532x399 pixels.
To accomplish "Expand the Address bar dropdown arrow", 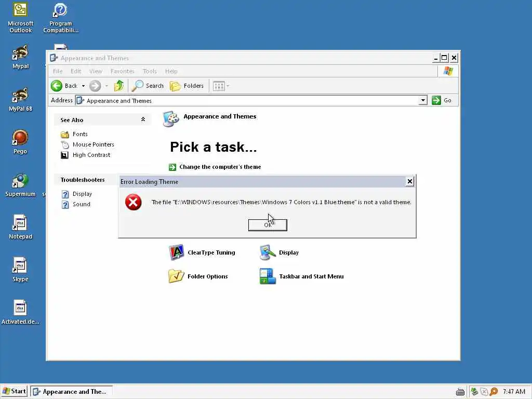I will coord(423,100).
